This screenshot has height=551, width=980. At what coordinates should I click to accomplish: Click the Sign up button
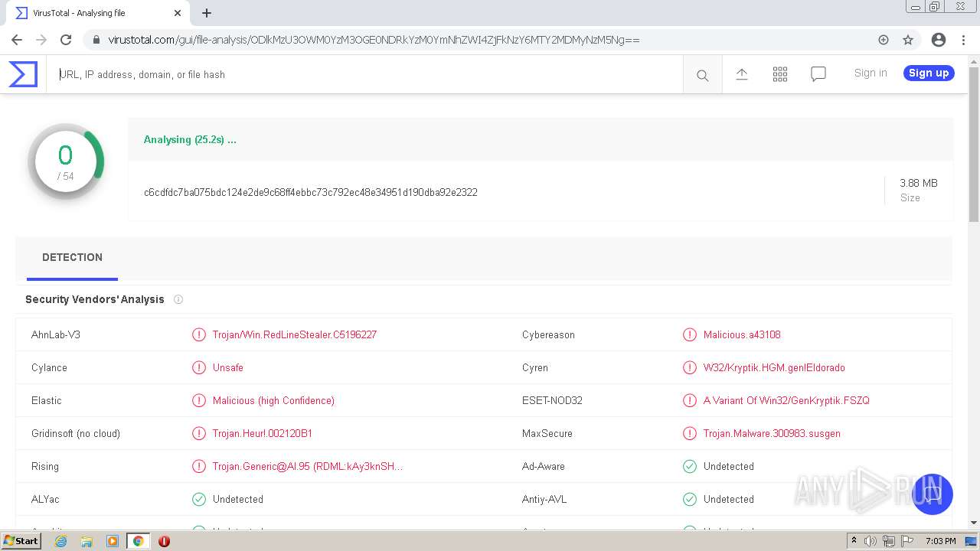[x=929, y=73]
